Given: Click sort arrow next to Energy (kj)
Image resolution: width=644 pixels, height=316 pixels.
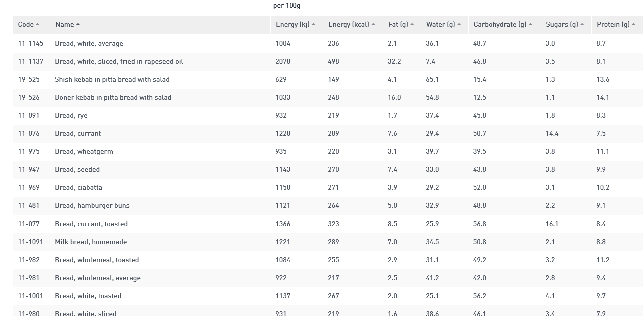Looking at the screenshot, I should pyautogui.click(x=313, y=25).
